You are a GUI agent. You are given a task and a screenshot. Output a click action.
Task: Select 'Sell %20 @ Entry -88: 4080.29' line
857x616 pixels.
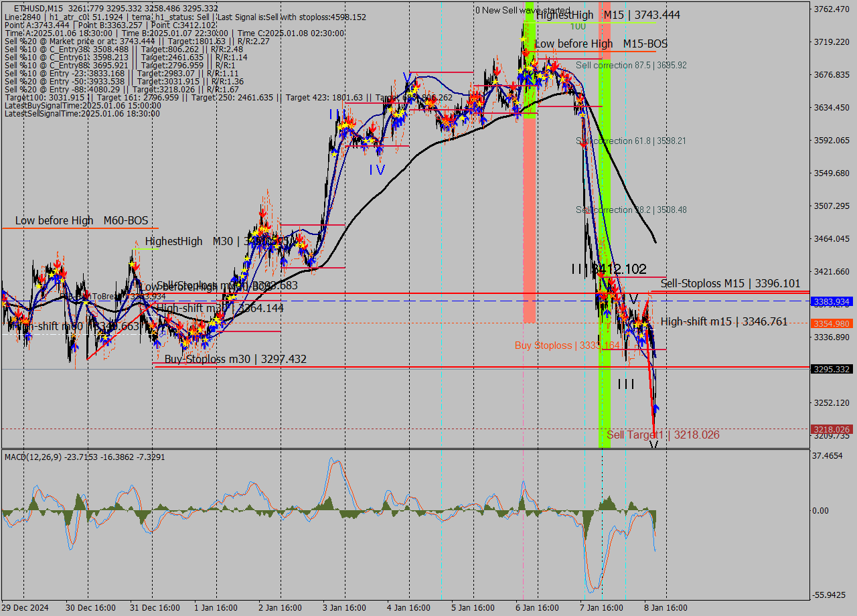click(x=122, y=90)
